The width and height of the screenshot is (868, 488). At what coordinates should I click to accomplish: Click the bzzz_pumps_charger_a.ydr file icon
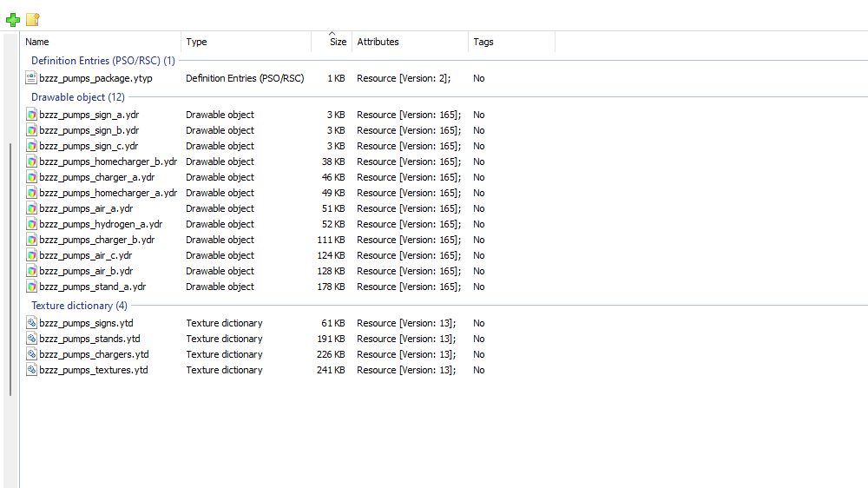(x=31, y=177)
